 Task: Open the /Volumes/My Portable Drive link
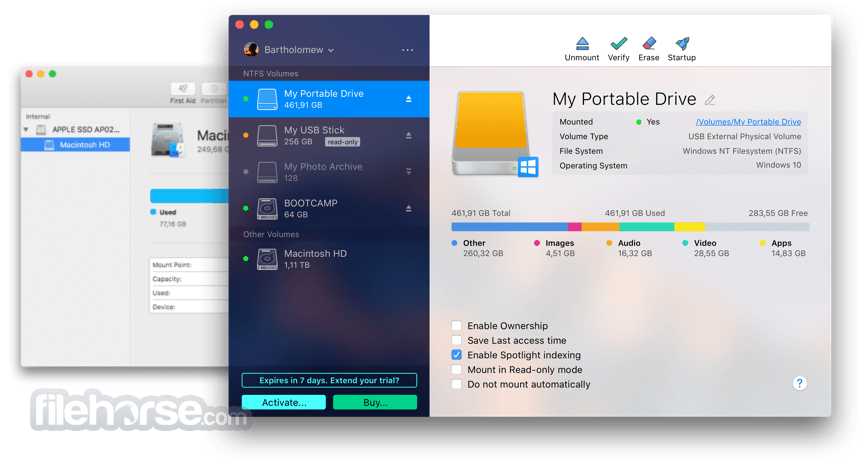click(x=748, y=122)
